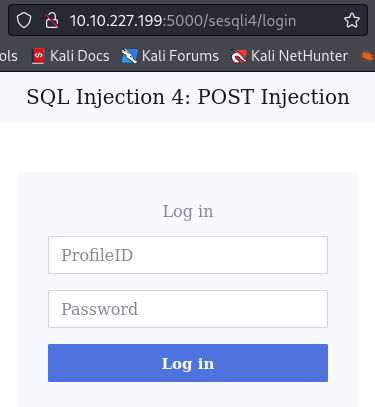Click the word Injection at the heading's end
The height and width of the screenshot is (407, 375).
point(305,97)
